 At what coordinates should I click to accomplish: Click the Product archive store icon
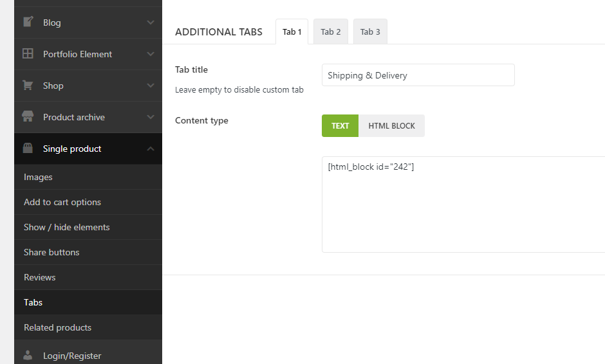point(28,117)
